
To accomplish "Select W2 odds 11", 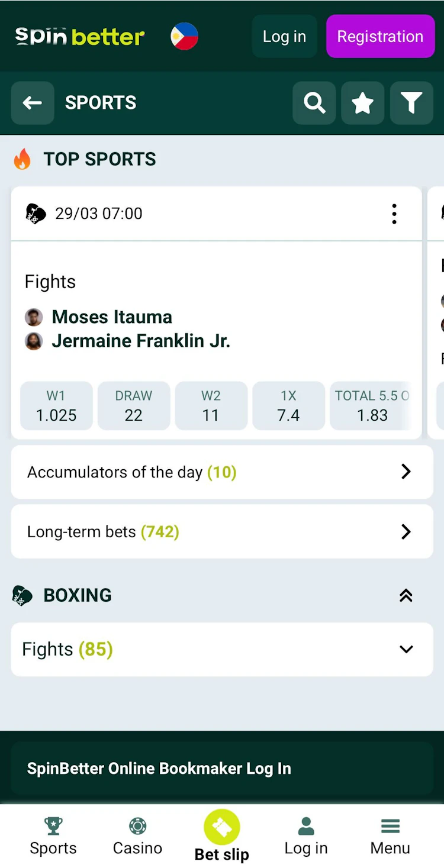I will pyautogui.click(x=211, y=406).
